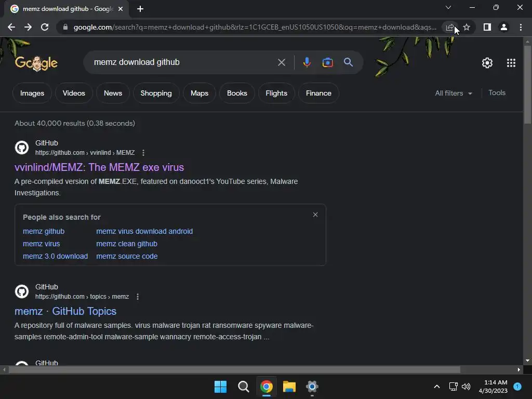Click GitHub favicon of first result
The width and height of the screenshot is (532, 399).
pos(22,148)
